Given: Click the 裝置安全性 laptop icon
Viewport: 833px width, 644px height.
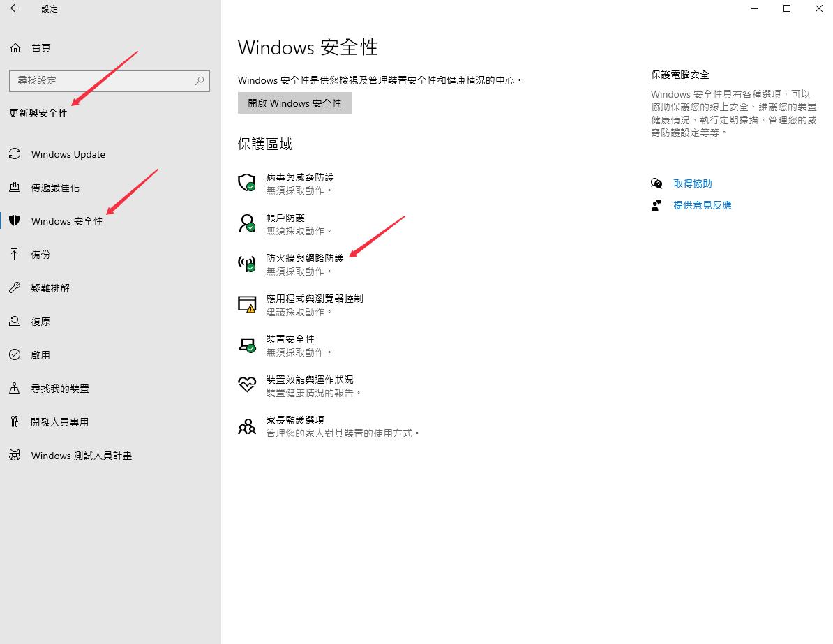Looking at the screenshot, I should click(247, 345).
